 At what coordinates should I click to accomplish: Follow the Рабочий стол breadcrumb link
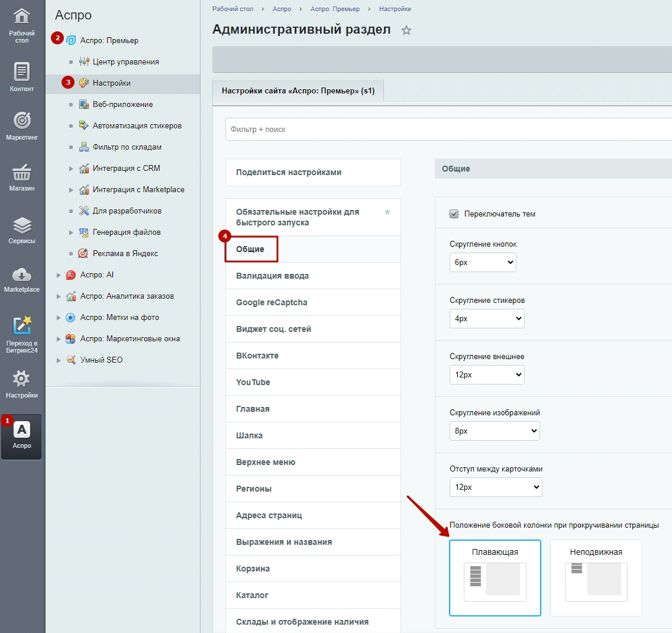(232, 9)
